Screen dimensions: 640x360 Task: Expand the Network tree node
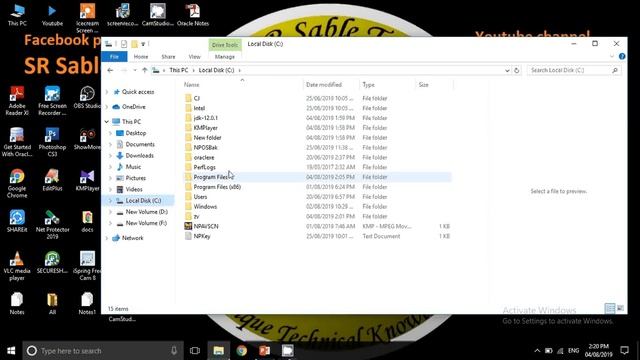pyautogui.click(x=107, y=238)
